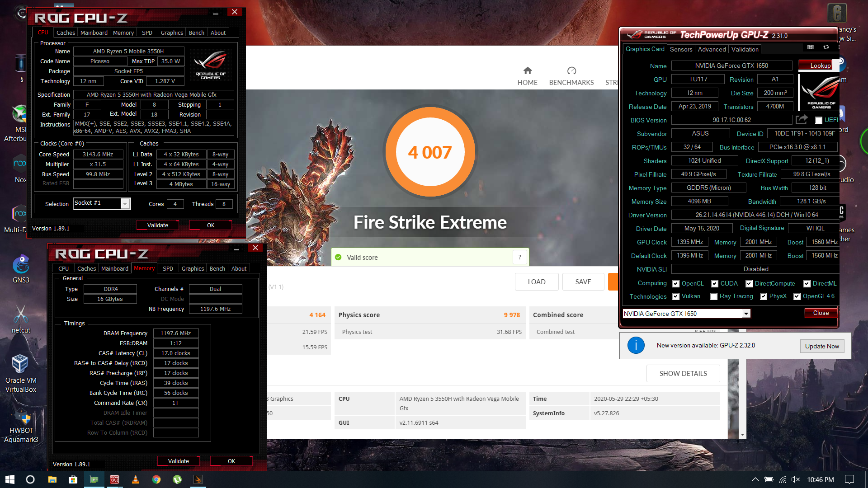Open Multi-Drive Nox desktop shortcut
The width and height of the screenshot is (868, 488).
(x=18, y=219)
